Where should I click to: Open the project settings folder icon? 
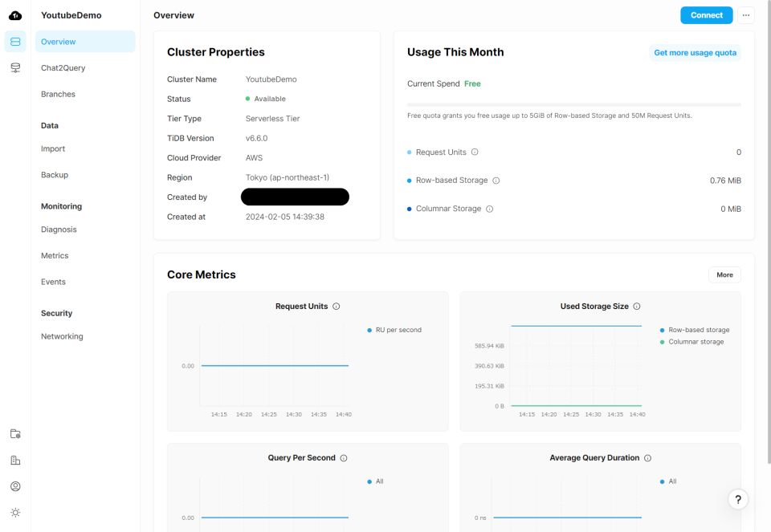pos(15,434)
